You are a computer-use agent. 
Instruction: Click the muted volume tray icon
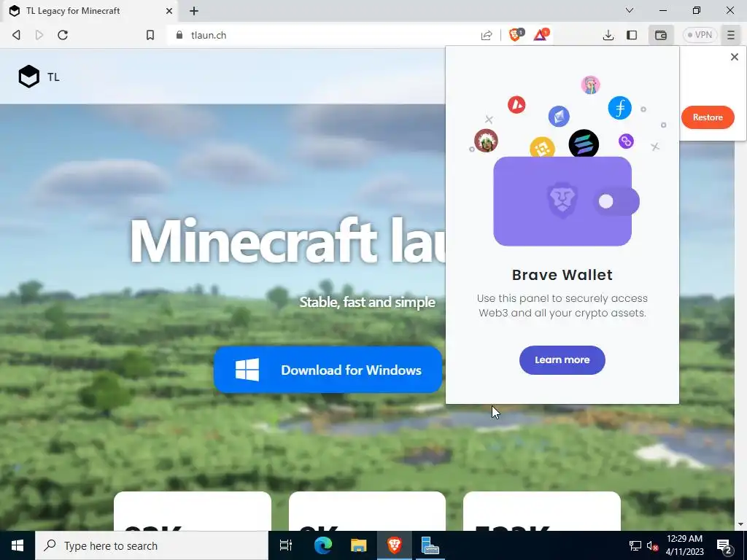click(x=652, y=545)
